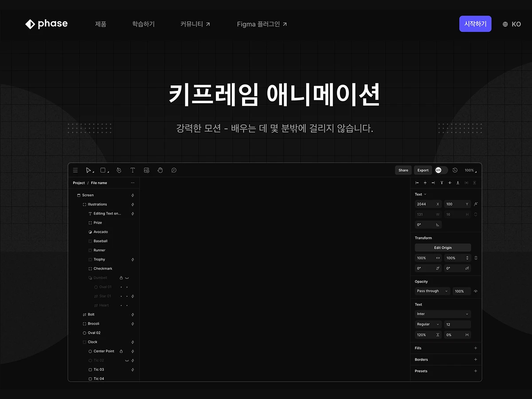Open the Pass through blend mode dropdown
Screen dimensions: 532x399
tap(432, 291)
